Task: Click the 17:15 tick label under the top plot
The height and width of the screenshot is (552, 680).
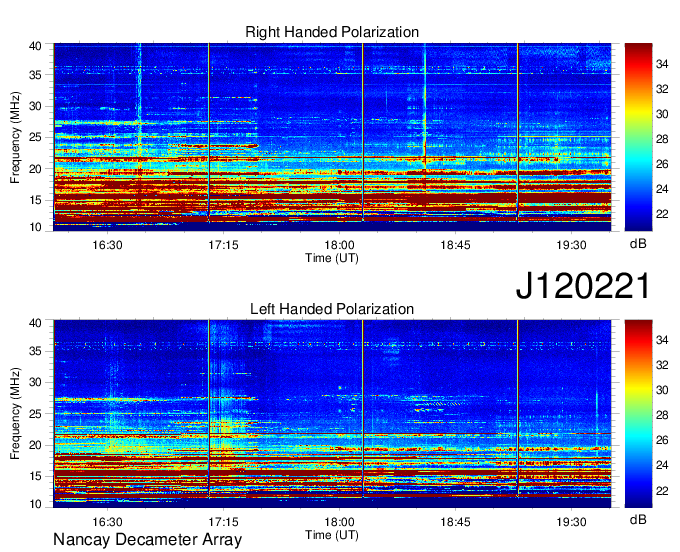Action: tap(223, 245)
